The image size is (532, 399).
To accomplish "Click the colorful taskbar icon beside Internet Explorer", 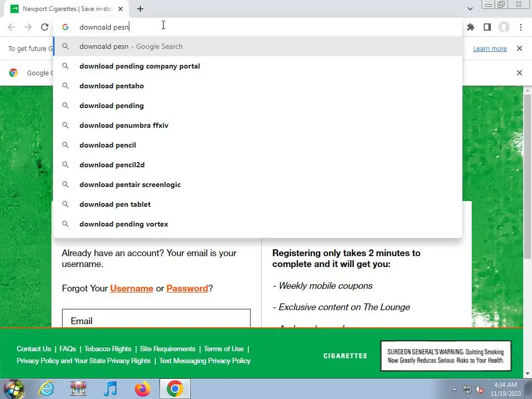I will [78, 389].
